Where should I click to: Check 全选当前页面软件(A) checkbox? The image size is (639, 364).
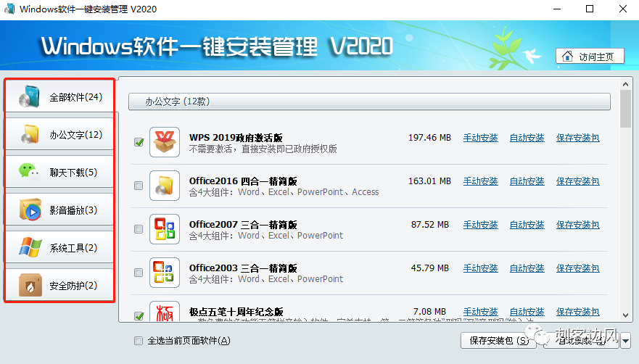[139, 340]
